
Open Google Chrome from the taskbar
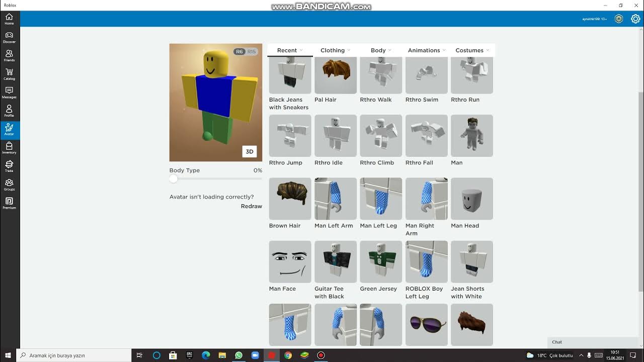[x=288, y=355]
